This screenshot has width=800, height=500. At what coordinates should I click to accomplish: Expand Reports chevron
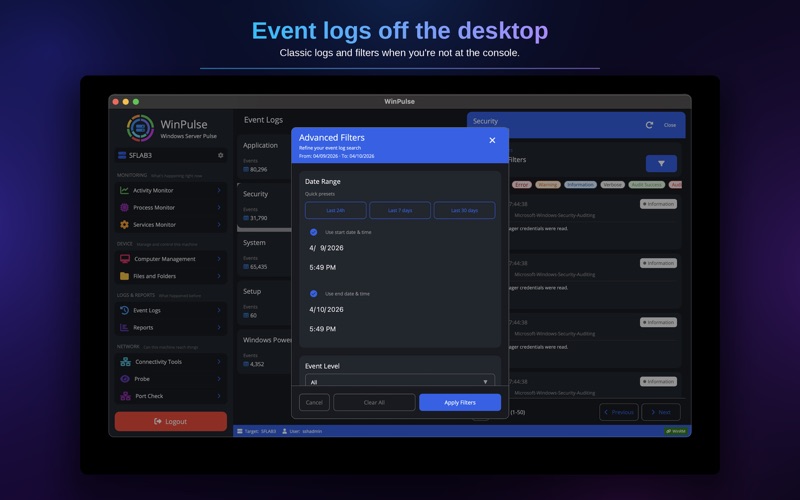pyautogui.click(x=219, y=328)
